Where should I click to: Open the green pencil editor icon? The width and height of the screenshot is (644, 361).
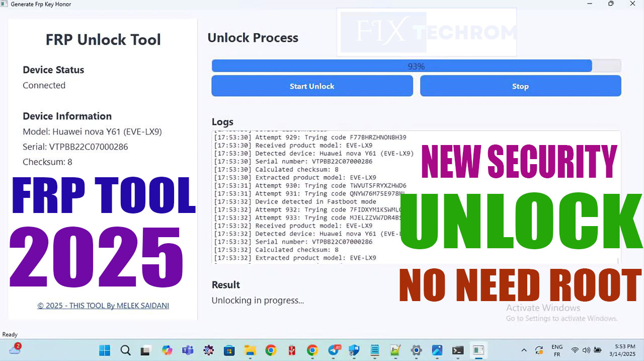tap(395, 350)
